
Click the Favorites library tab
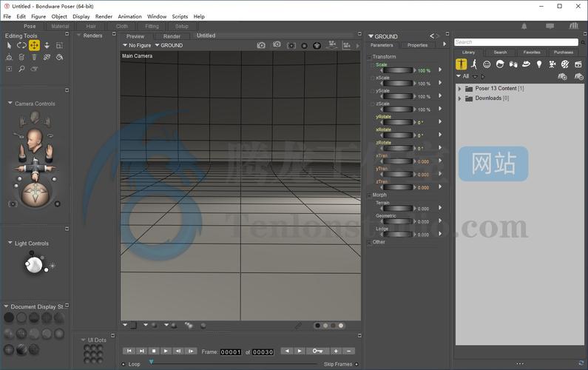pos(532,52)
